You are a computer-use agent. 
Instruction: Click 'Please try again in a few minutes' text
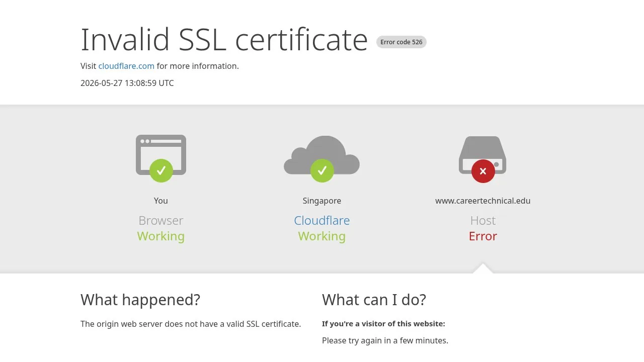click(x=385, y=340)
